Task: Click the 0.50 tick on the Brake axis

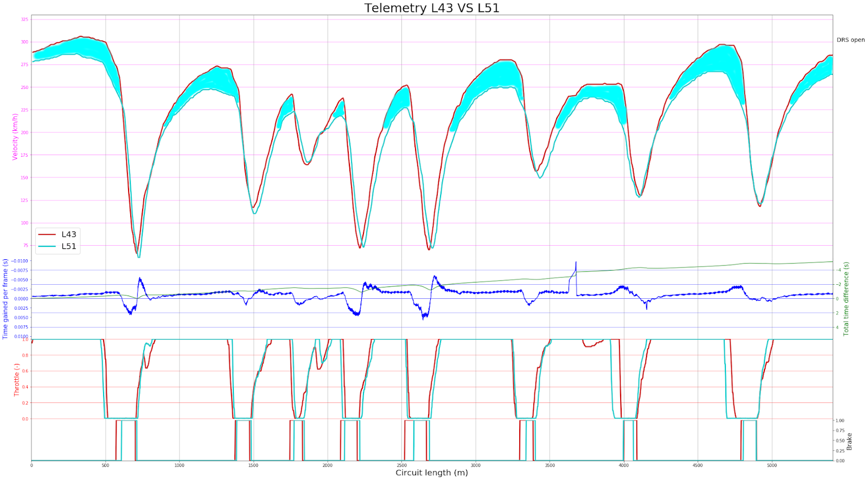Action: [x=840, y=441]
